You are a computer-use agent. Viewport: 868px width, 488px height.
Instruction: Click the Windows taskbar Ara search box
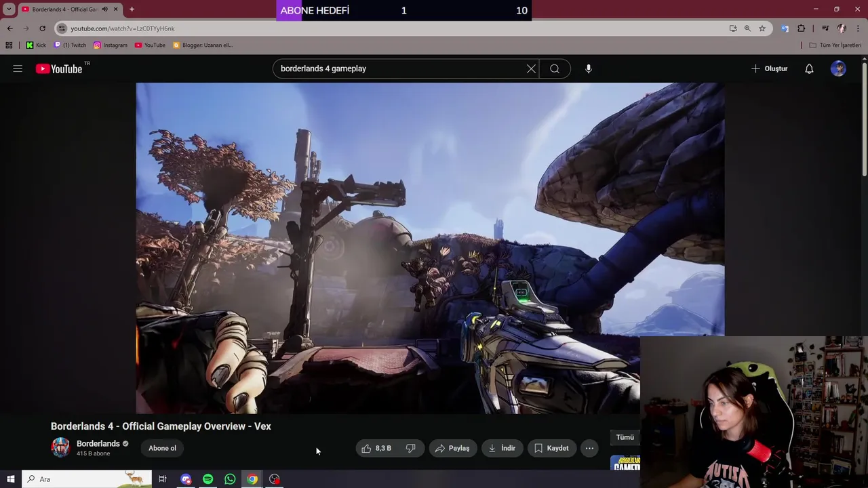pos(87,479)
